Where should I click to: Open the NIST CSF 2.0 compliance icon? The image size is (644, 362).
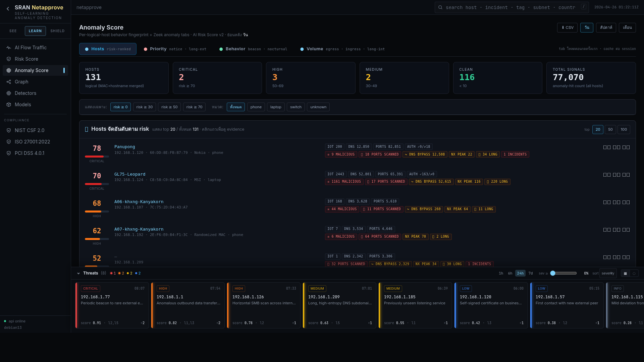click(8, 130)
